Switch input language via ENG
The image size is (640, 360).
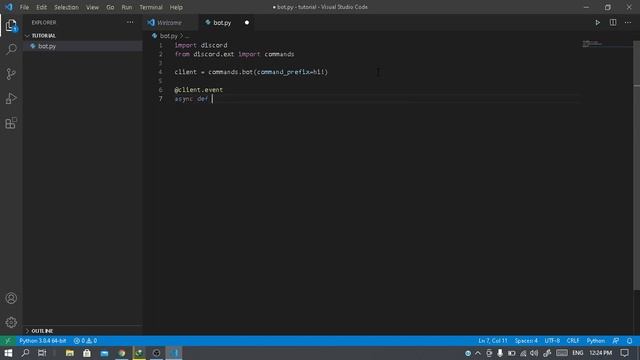click(x=578, y=353)
